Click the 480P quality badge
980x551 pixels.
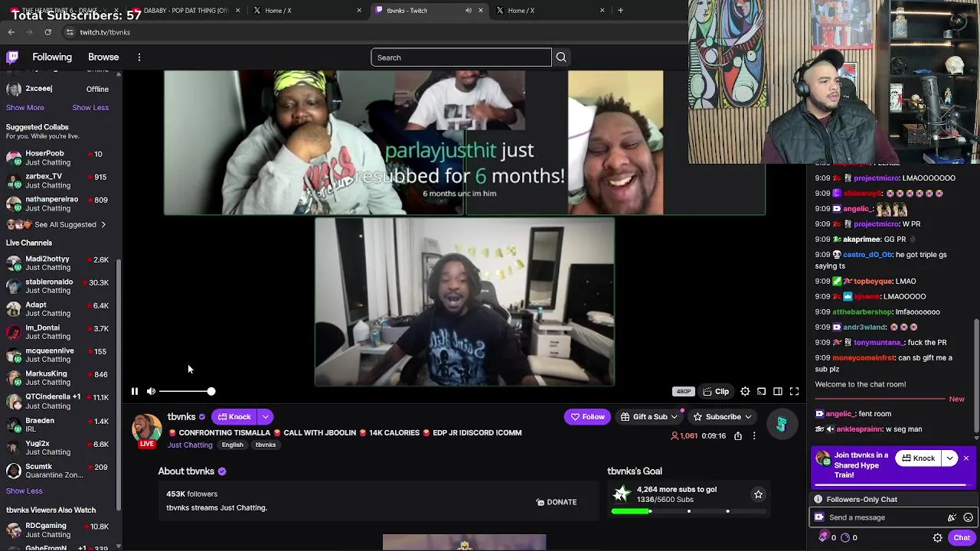point(683,392)
